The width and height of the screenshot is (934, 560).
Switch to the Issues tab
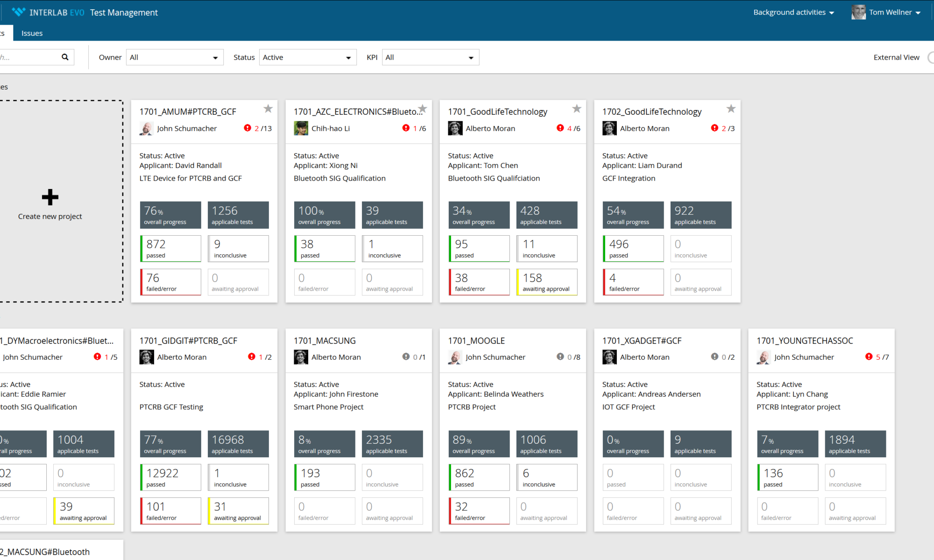click(x=32, y=33)
